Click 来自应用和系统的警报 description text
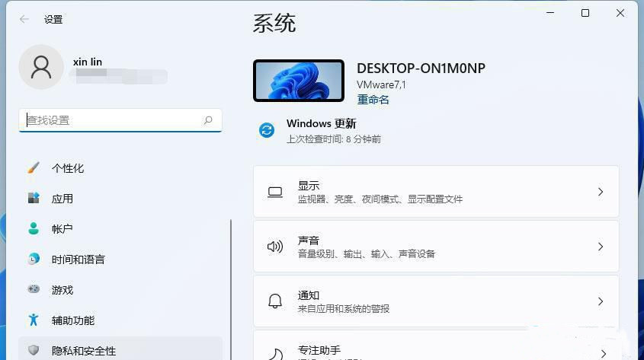The width and height of the screenshot is (644, 360). click(x=344, y=309)
